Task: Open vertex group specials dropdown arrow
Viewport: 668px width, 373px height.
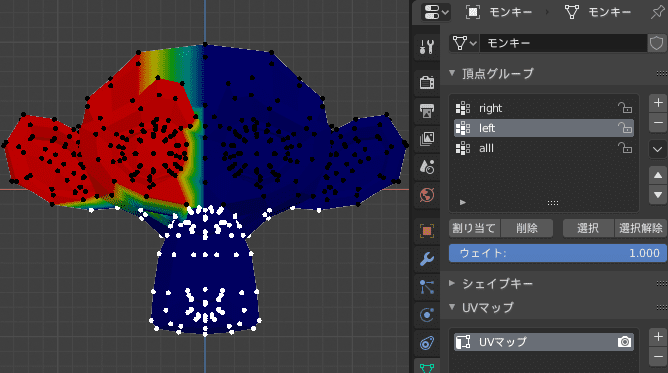Action: [x=658, y=149]
